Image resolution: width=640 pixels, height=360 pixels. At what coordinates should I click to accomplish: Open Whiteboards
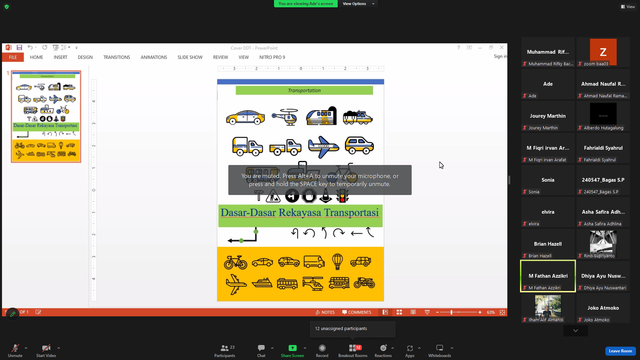(440, 350)
